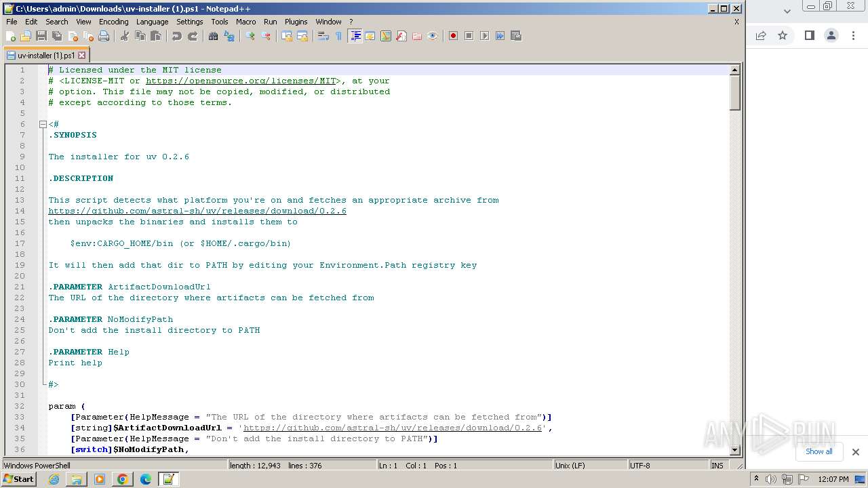
Task: Toggle synchronize vertical scrolling icon
Action: pyautogui.click(x=287, y=36)
